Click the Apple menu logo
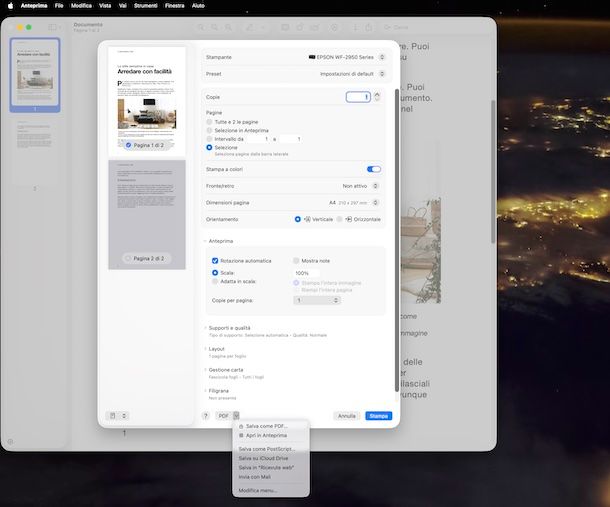The height and width of the screenshot is (507, 610). (11, 6)
